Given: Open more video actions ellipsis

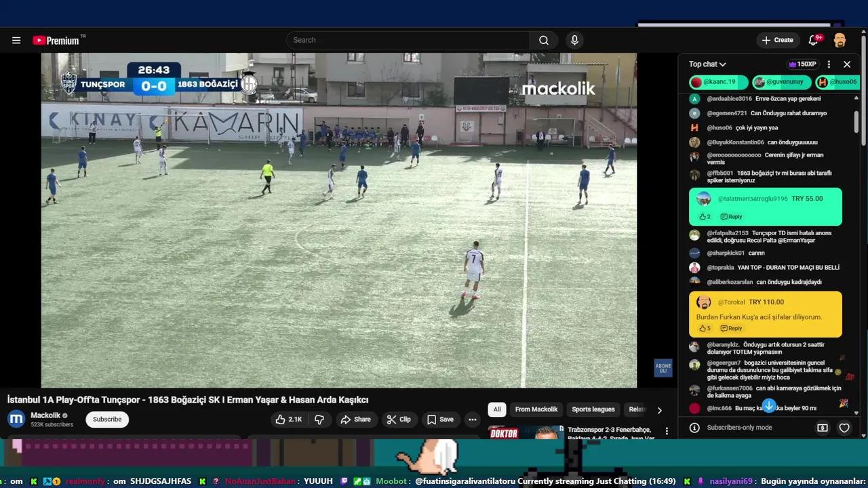Looking at the screenshot, I should (473, 420).
